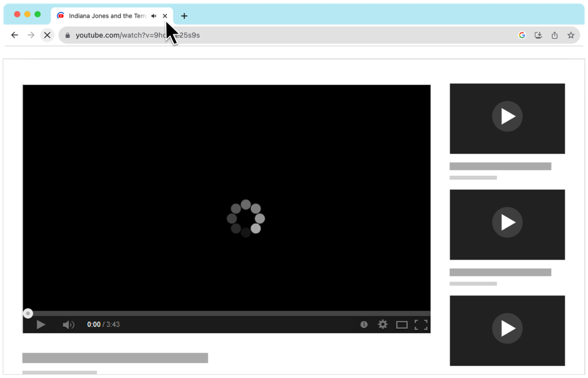Image resolution: width=588 pixels, height=378 pixels.
Task: Open video settings gear
Action: click(x=382, y=324)
